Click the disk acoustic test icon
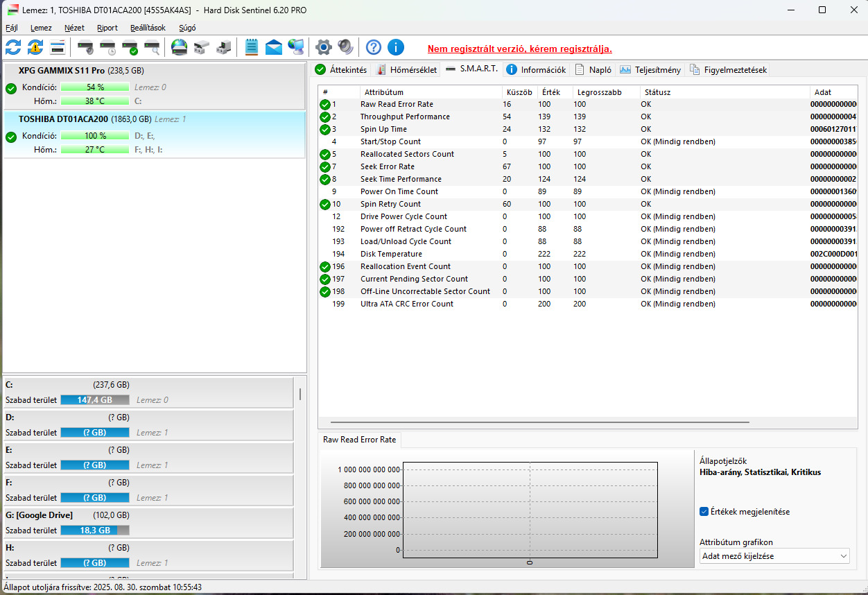Viewport: 868px width, 595px height. click(85, 47)
